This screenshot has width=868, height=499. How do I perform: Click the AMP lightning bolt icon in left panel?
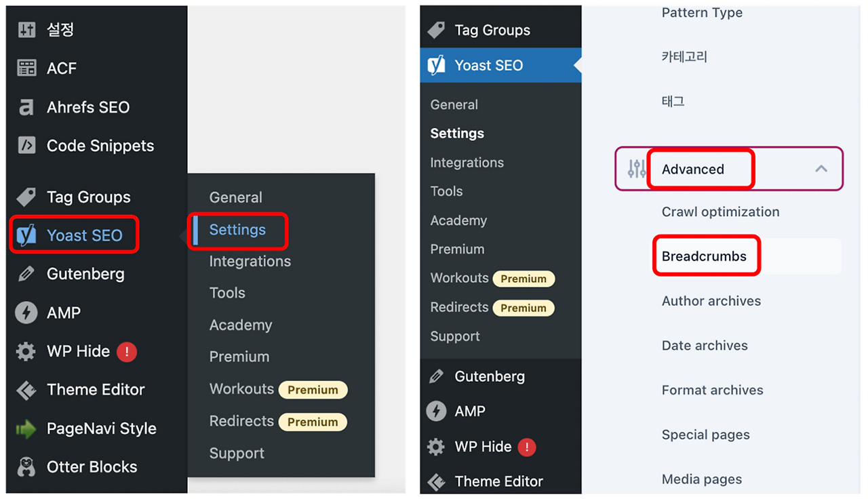26,313
